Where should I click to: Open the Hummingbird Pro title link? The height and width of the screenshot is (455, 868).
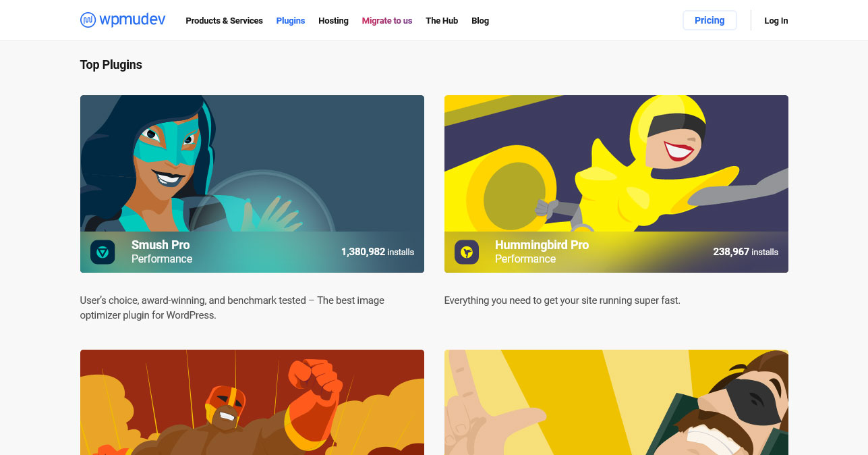pyautogui.click(x=542, y=245)
